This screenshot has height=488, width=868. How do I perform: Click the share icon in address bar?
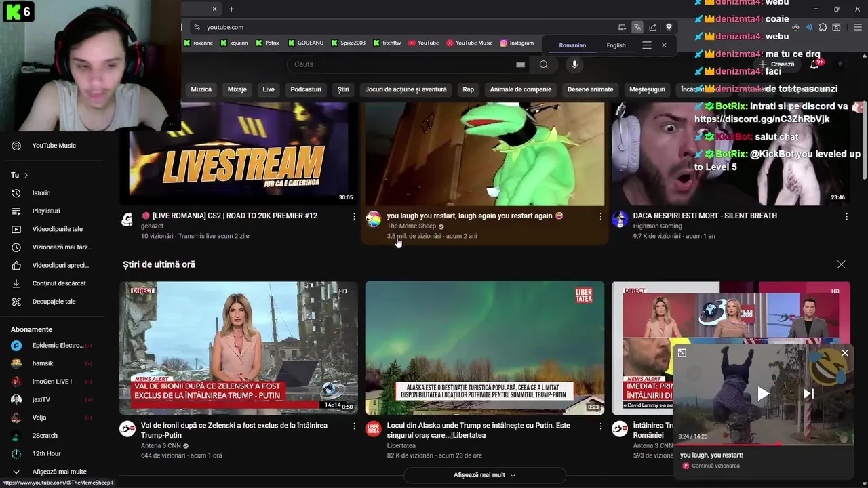click(652, 27)
